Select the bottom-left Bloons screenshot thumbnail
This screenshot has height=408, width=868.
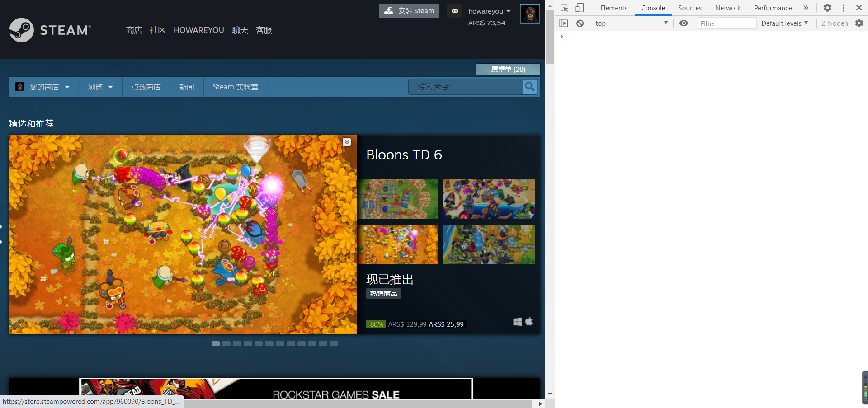point(398,245)
